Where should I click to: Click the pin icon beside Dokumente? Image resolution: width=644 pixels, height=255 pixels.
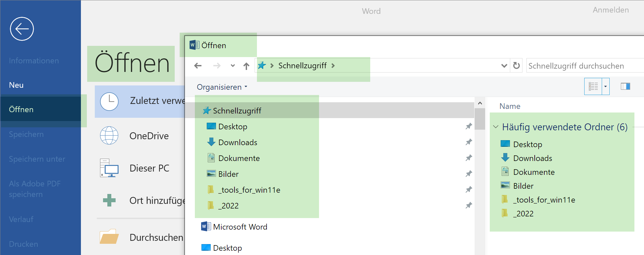click(x=469, y=158)
